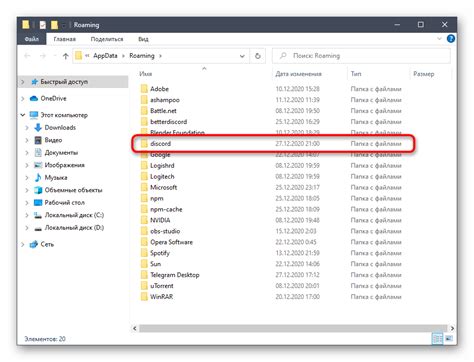Select Этот компьютер in the sidebar

[64, 115]
